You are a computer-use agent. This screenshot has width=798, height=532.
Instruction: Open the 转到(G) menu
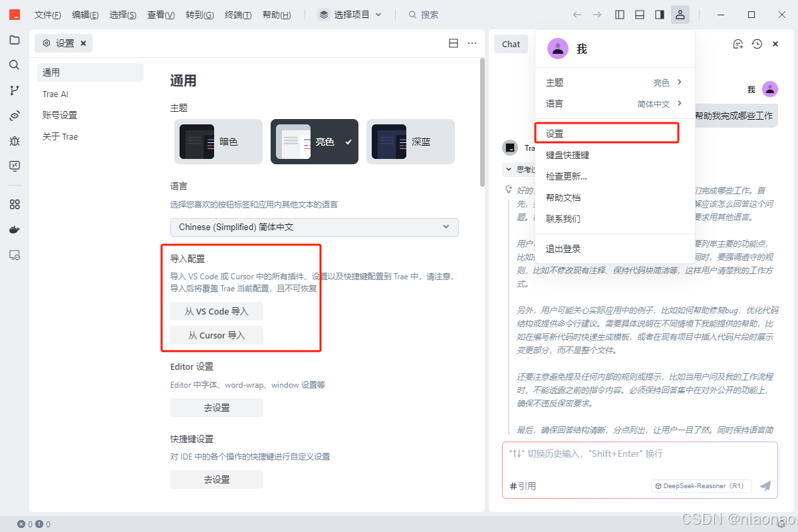(x=199, y=15)
